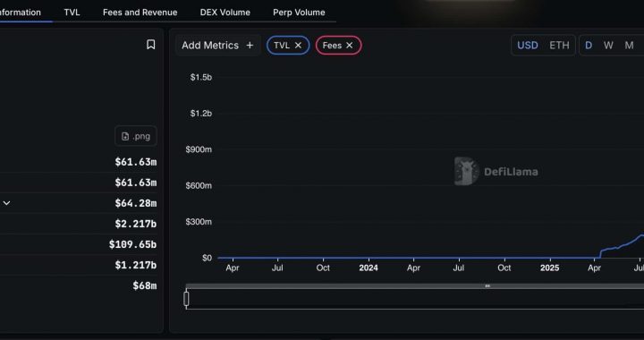Remove the Fees metric chip
Image resolution: width=644 pixels, height=340 pixels.
click(x=350, y=45)
